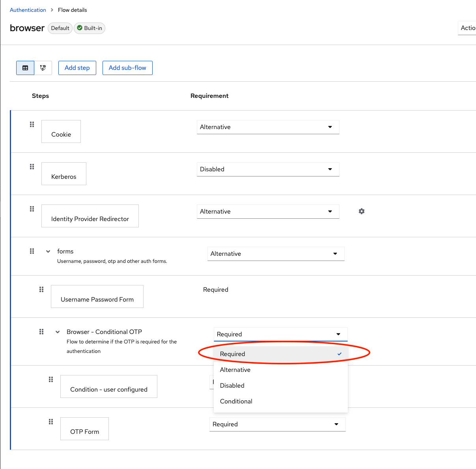
Task: Click drag handle for OTP Form step
Action: pyautogui.click(x=51, y=422)
